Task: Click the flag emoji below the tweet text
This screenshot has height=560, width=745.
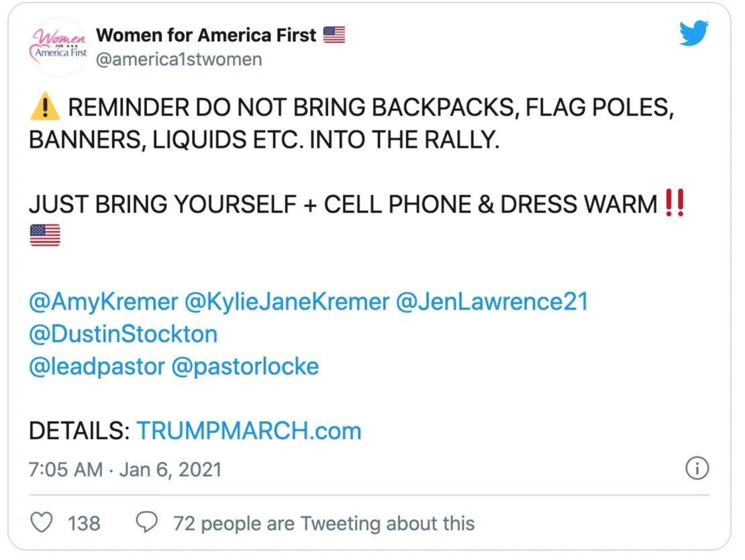Action: click(x=45, y=235)
